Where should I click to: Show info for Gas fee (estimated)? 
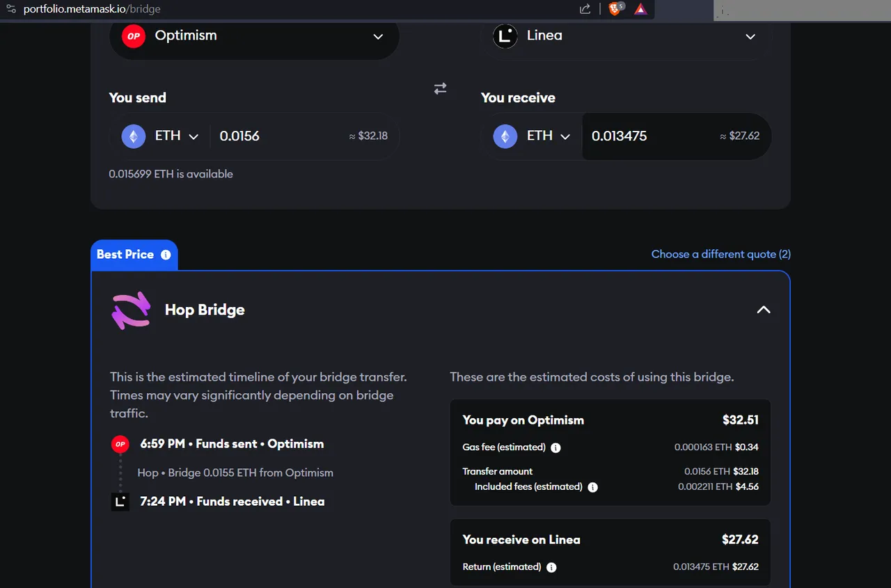coord(556,447)
